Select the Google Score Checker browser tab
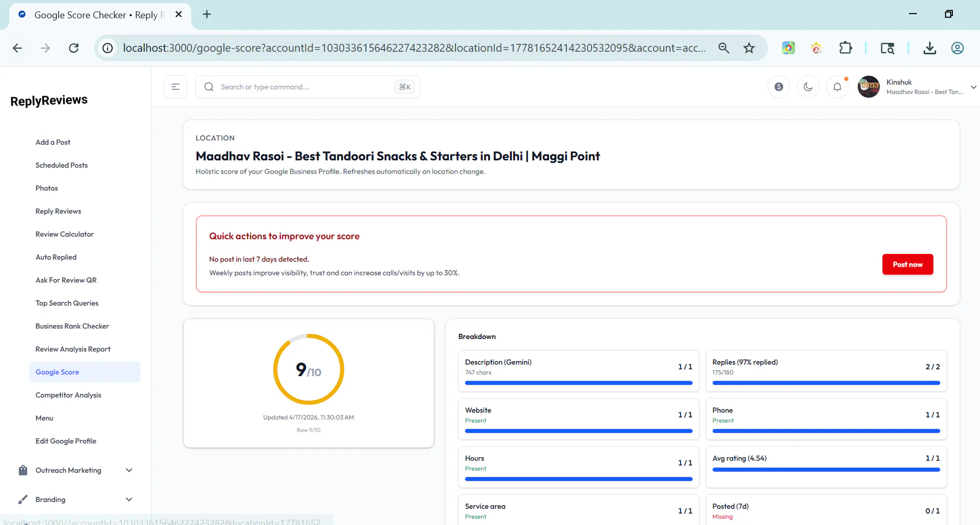This screenshot has width=980, height=525. click(x=100, y=15)
